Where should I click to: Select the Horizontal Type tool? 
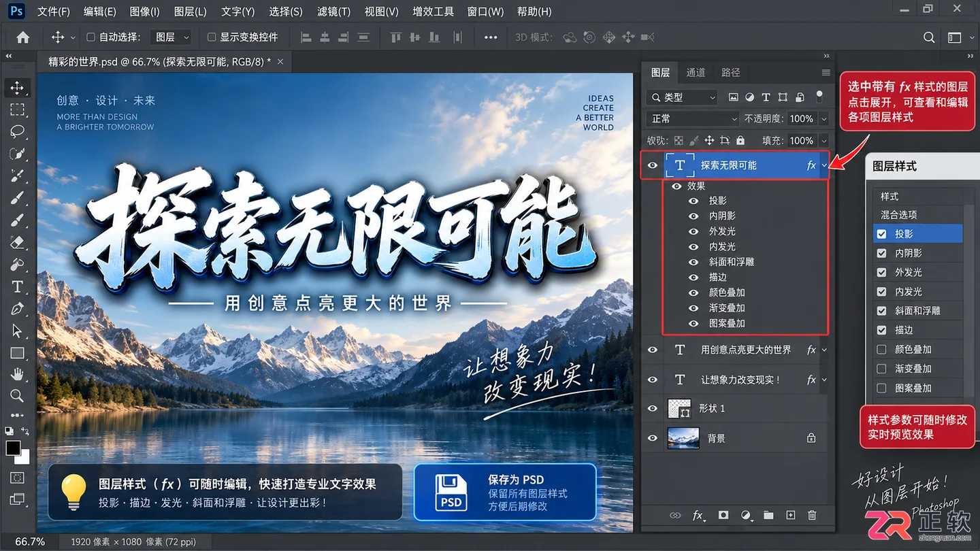coord(17,286)
